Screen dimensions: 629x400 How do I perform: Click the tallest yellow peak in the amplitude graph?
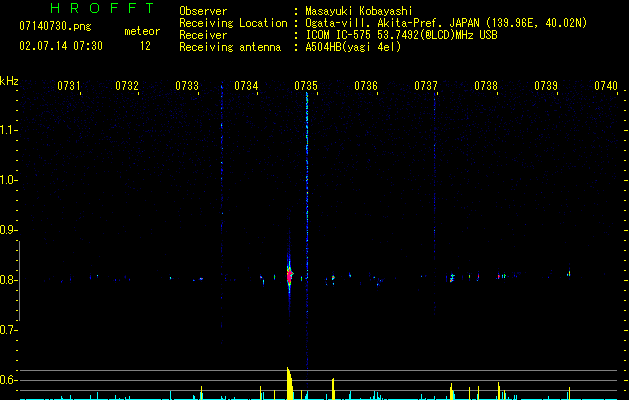[x=290, y=384]
